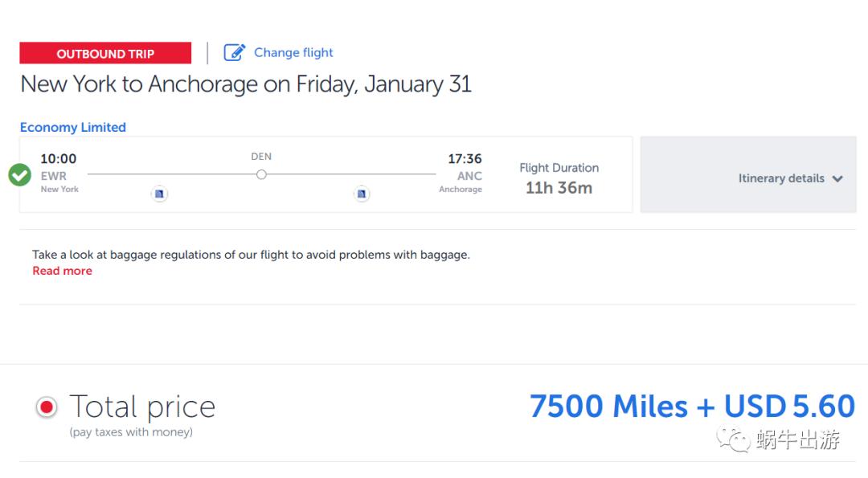Viewport: 868px width, 478px height.
Task: Select the Total price radio button
Action: tap(47, 407)
